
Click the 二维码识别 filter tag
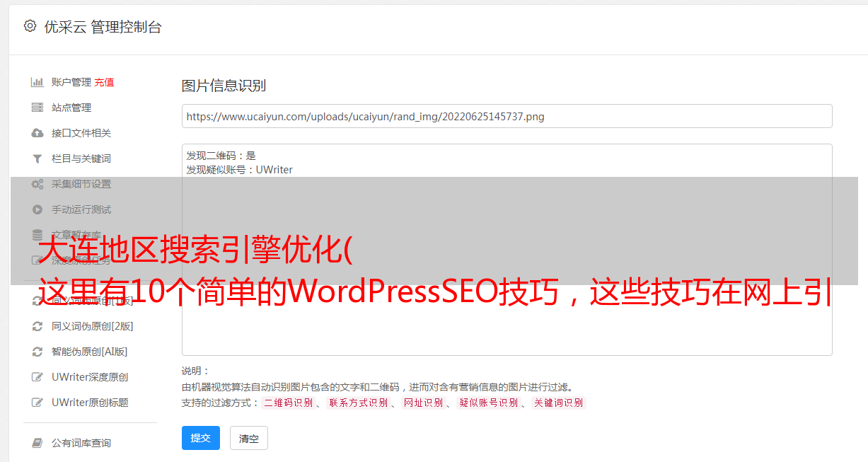[288, 403]
